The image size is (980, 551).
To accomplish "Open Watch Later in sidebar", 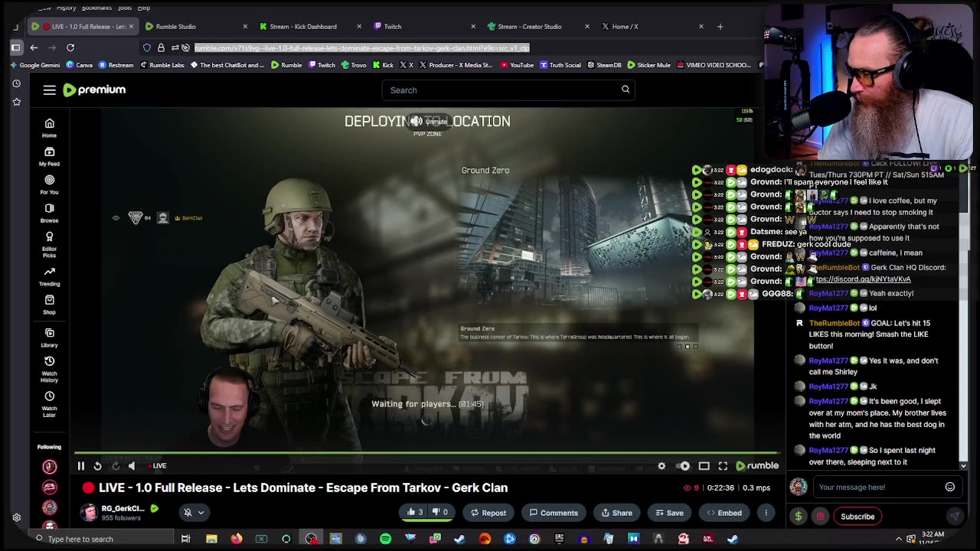I will (49, 404).
